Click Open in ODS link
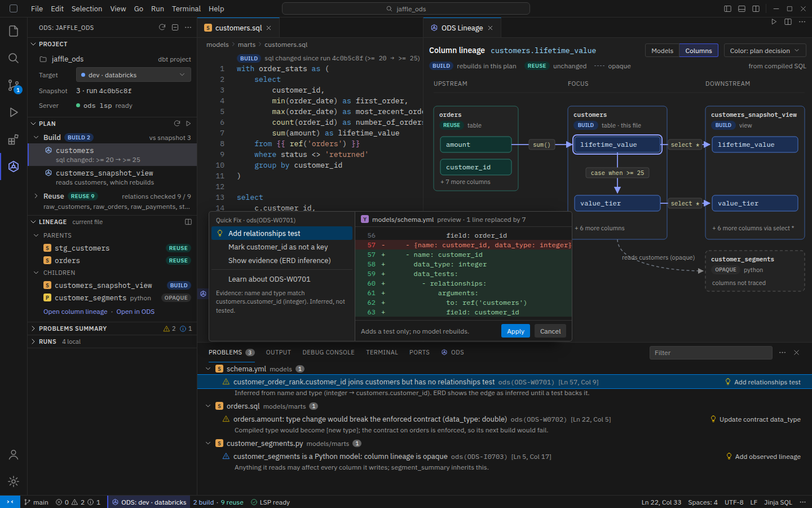Image resolution: width=812 pixels, height=508 pixels. (135, 312)
